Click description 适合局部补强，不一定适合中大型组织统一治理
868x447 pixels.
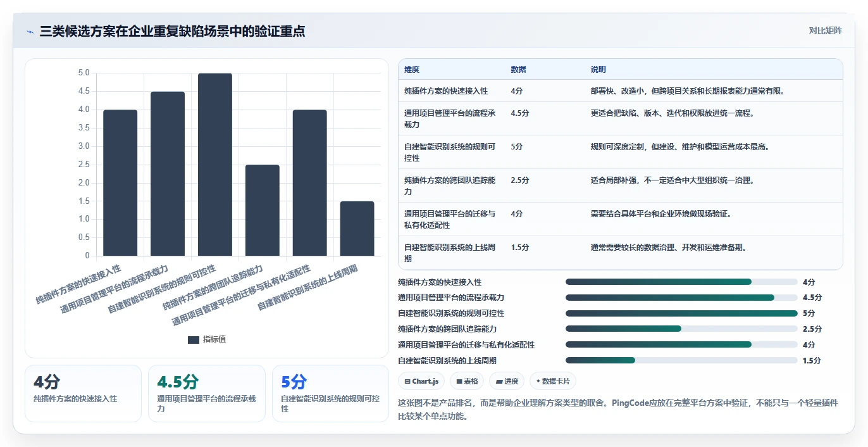click(672, 180)
